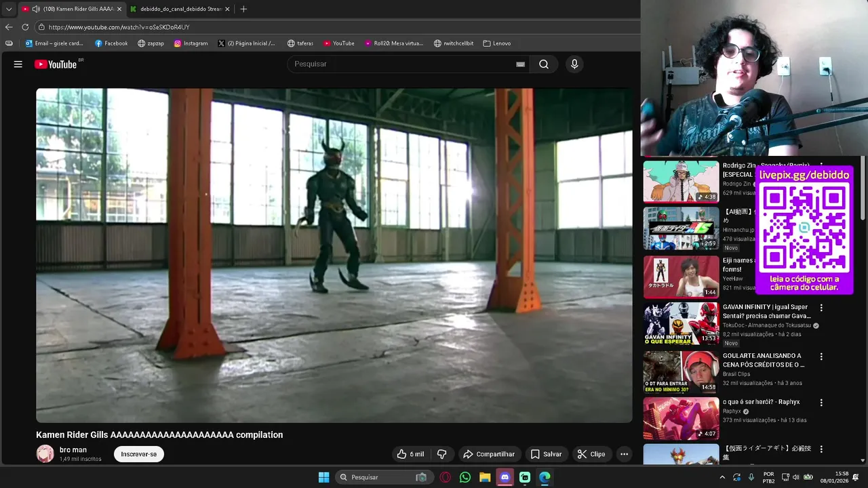Switch the POR PTB2 keyboard language
This screenshot has height=488, width=868.
coord(768,477)
